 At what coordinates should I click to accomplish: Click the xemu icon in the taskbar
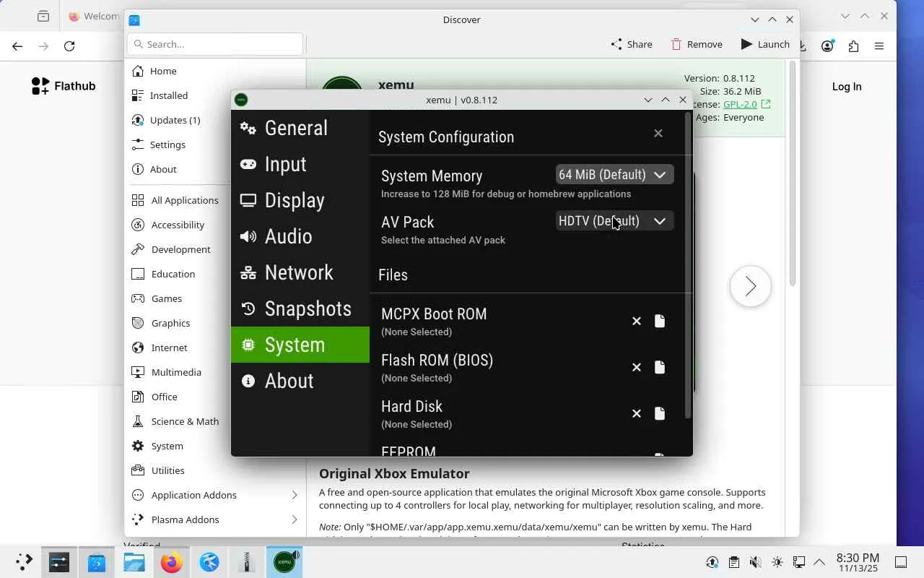point(284,562)
